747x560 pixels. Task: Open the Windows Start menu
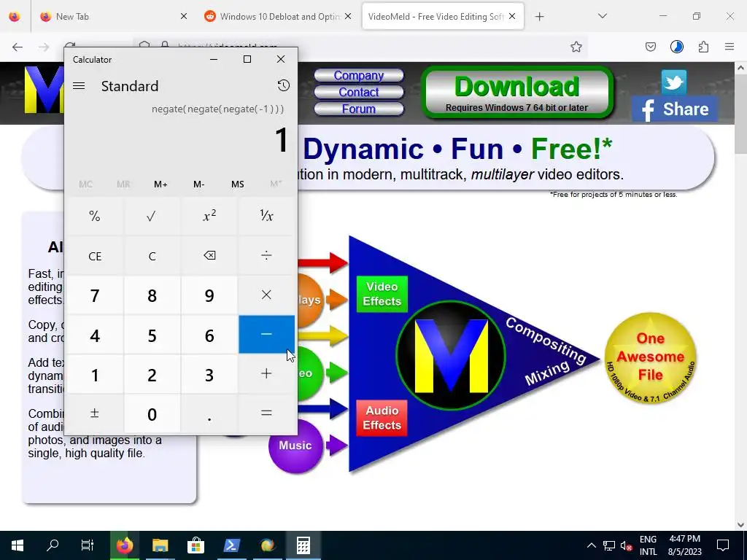click(18, 545)
